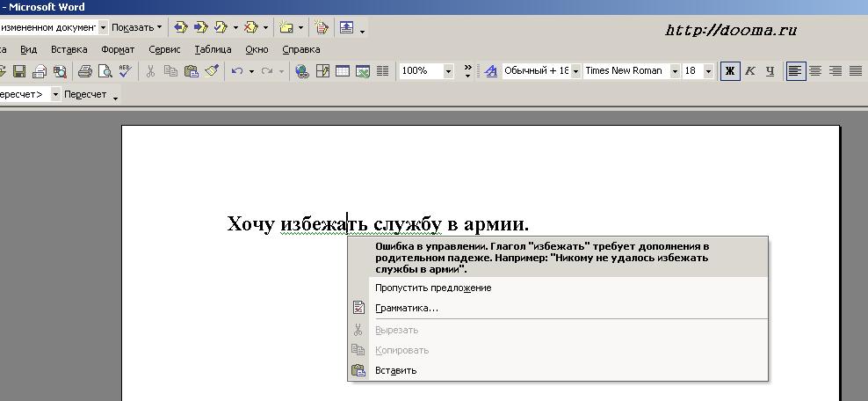The width and height of the screenshot is (868, 401).
Task: Open the Формат menu
Action: (x=118, y=50)
